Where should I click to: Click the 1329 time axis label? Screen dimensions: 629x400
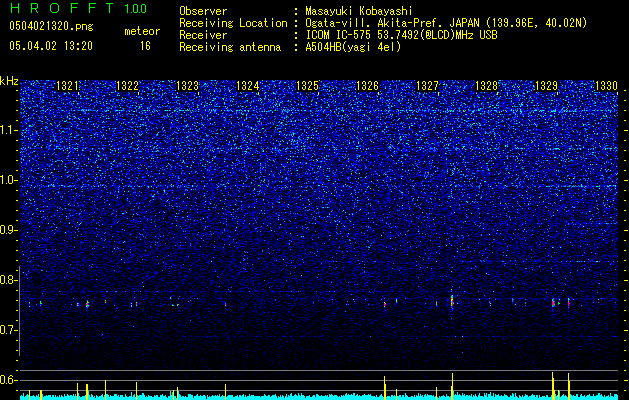(x=546, y=85)
